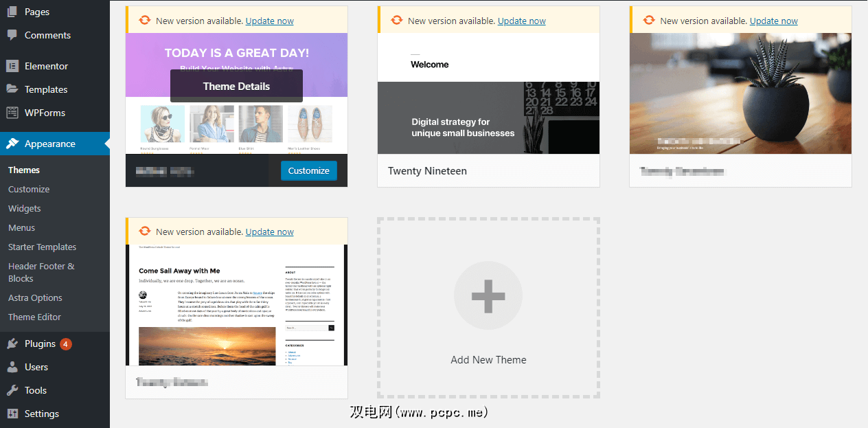Open Customize in the Appearance submenu
This screenshot has height=428, width=868.
coord(29,189)
